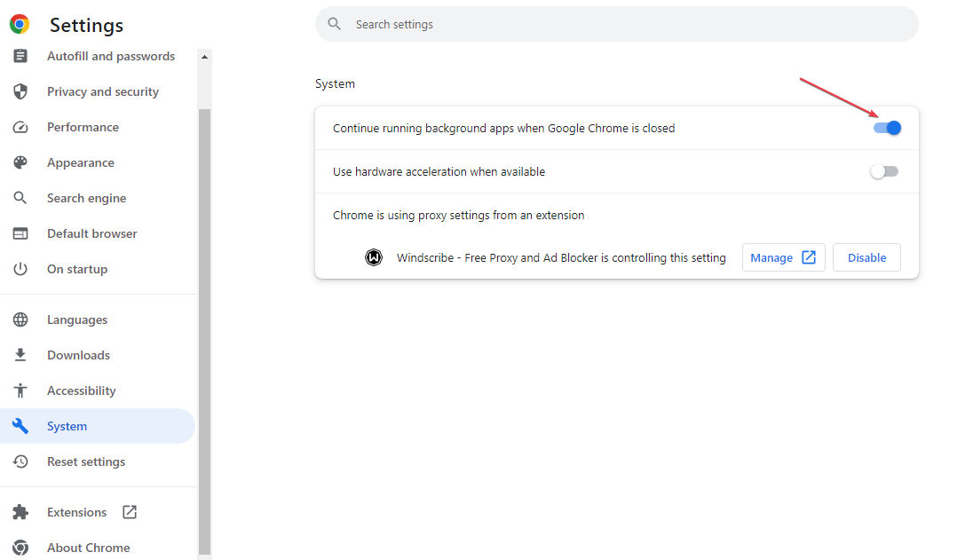Click the Languages globe icon
Image resolution: width=973 pixels, height=560 pixels.
click(x=20, y=319)
